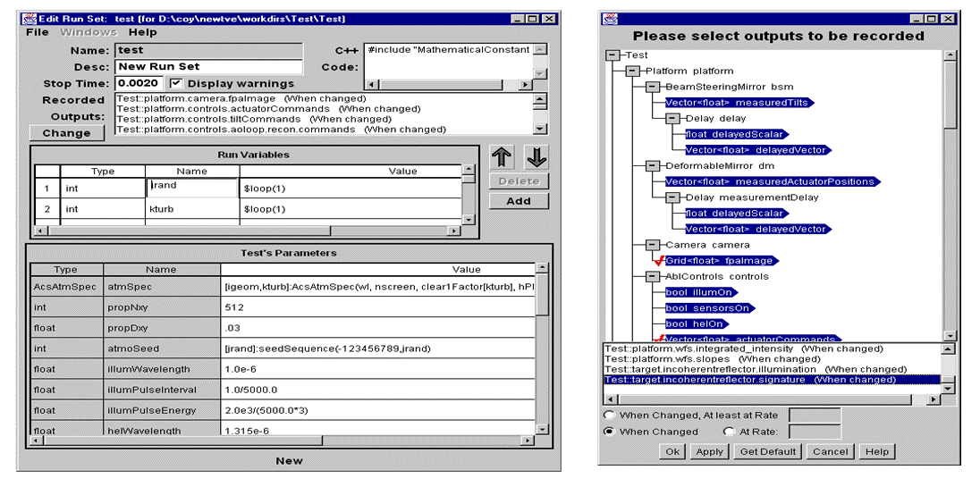Image resolution: width=980 pixels, height=487 pixels.
Task: Click the Test's Parameters vertical scrollbar
Action: pyautogui.click(x=542, y=349)
